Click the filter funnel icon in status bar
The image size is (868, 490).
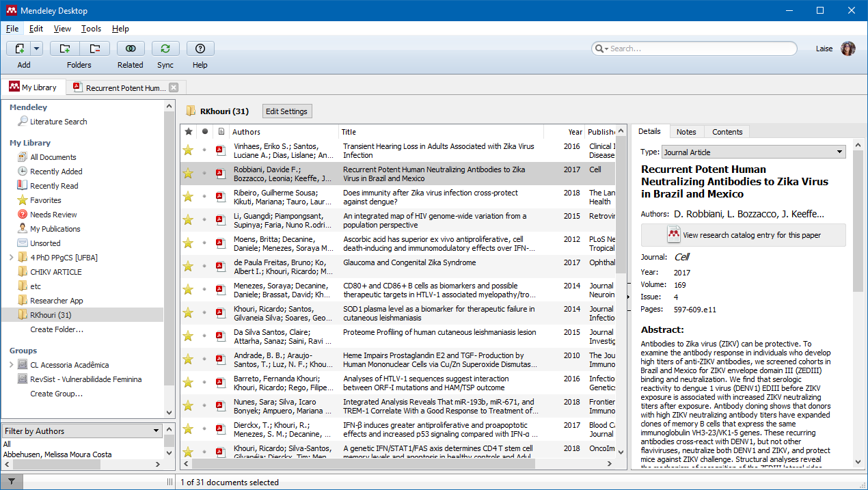[x=11, y=482]
